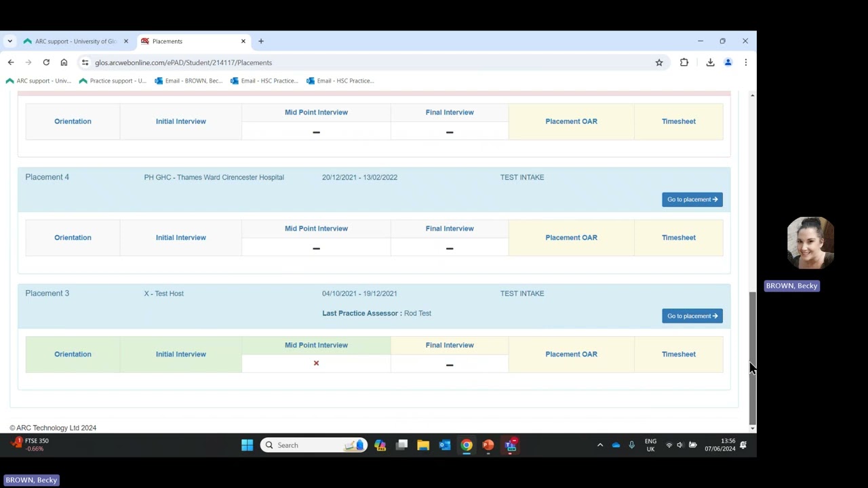The width and height of the screenshot is (868, 488).
Task: Open Timesheet for Placement 3
Action: click(x=679, y=354)
